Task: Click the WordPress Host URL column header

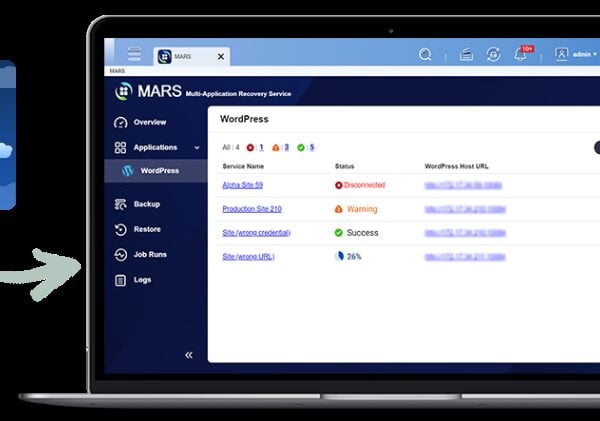Action: pyautogui.click(x=456, y=166)
